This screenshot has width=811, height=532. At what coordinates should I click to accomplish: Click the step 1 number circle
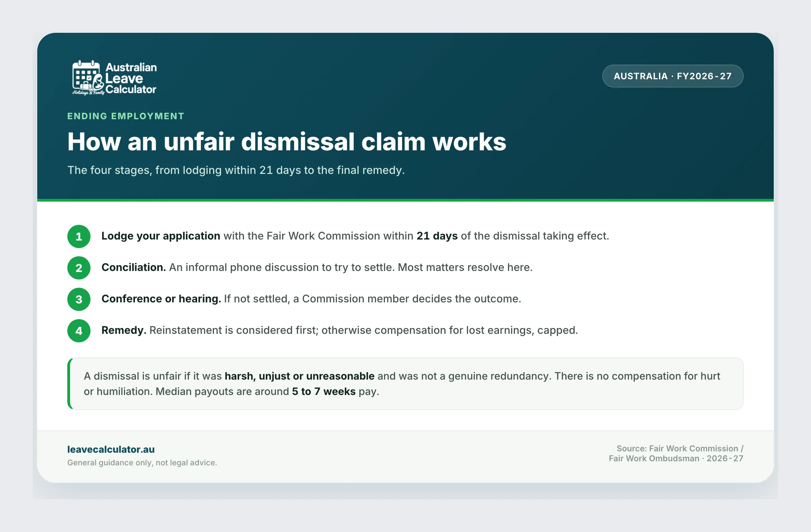[x=79, y=236]
